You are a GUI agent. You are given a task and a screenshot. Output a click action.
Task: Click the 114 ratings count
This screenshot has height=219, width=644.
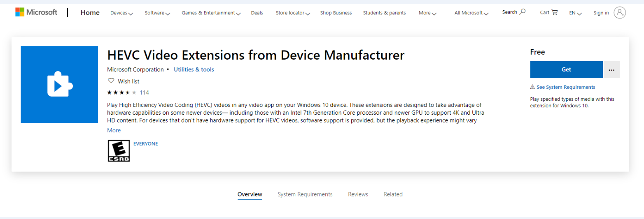point(144,92)
